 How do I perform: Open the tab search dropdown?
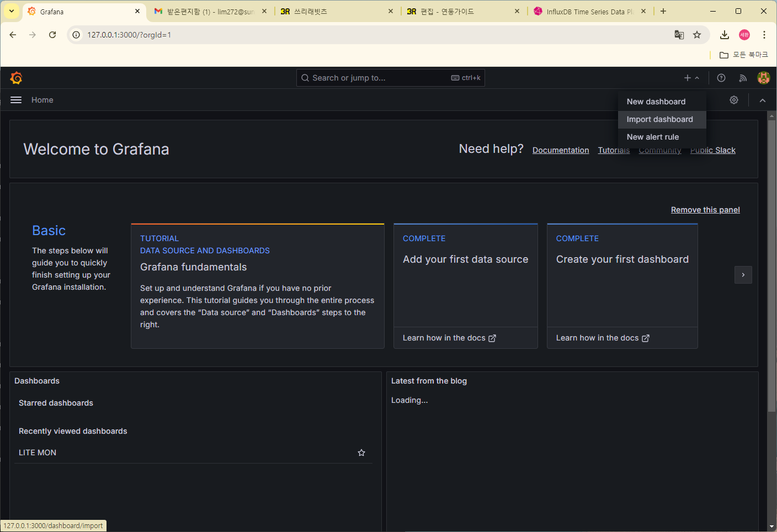coord(12,11)
